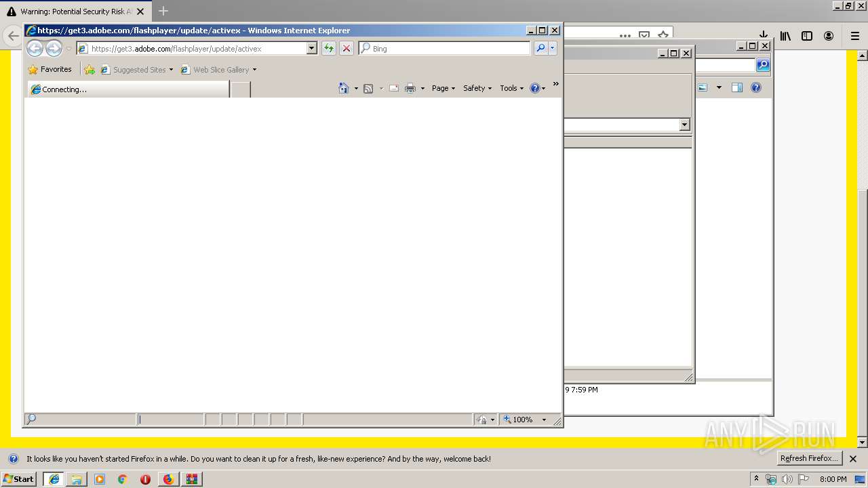The width and height of the screenshot is (868, 488).
Task: Open Opera browser from taskbar
Action: point(145,479)
